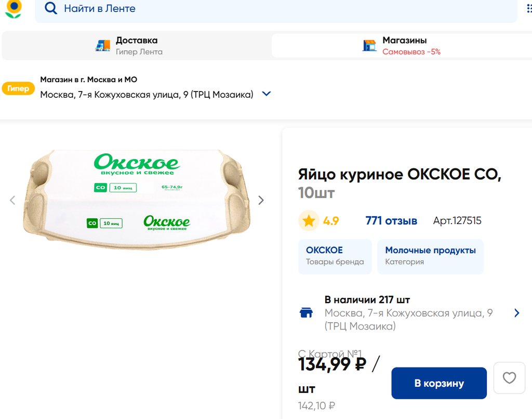Click the store pickup shop icon
Image resolution: width=532 pixels, height=419 pixels.
(369, 46)
